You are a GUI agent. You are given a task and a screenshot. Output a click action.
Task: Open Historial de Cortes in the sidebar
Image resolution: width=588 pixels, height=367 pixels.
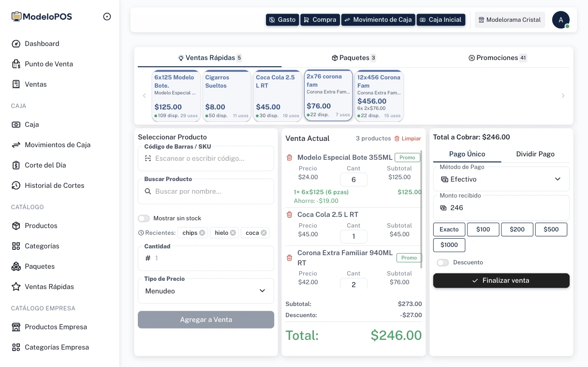[x=54, y=185]
